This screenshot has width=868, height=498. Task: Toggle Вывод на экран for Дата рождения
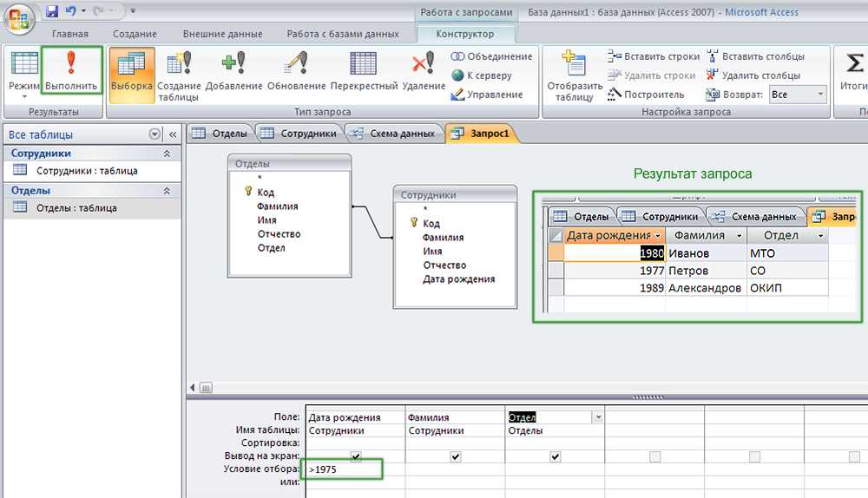pyautogui.click(x=356, y=456)
